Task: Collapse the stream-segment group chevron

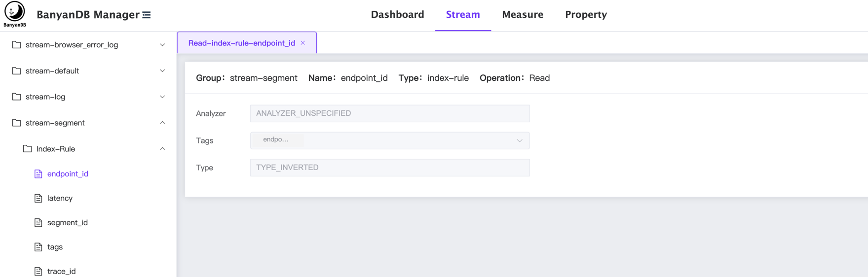Action: click(x=162, y=123)
